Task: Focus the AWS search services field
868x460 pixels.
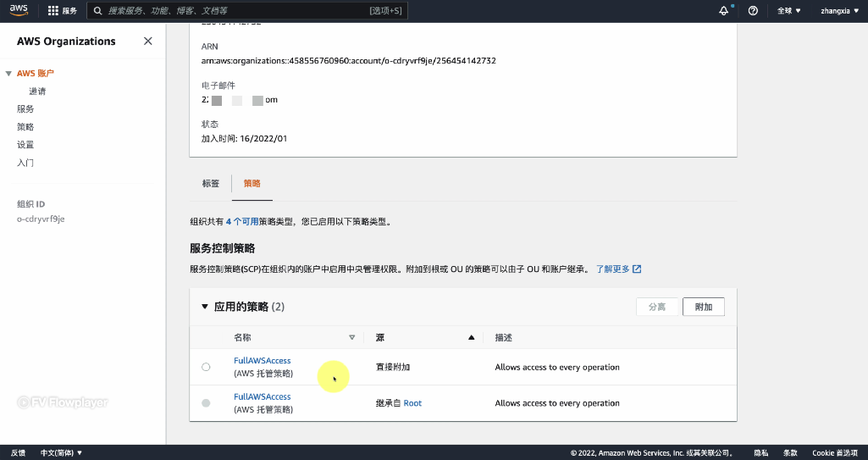Action: click(247, 10)
